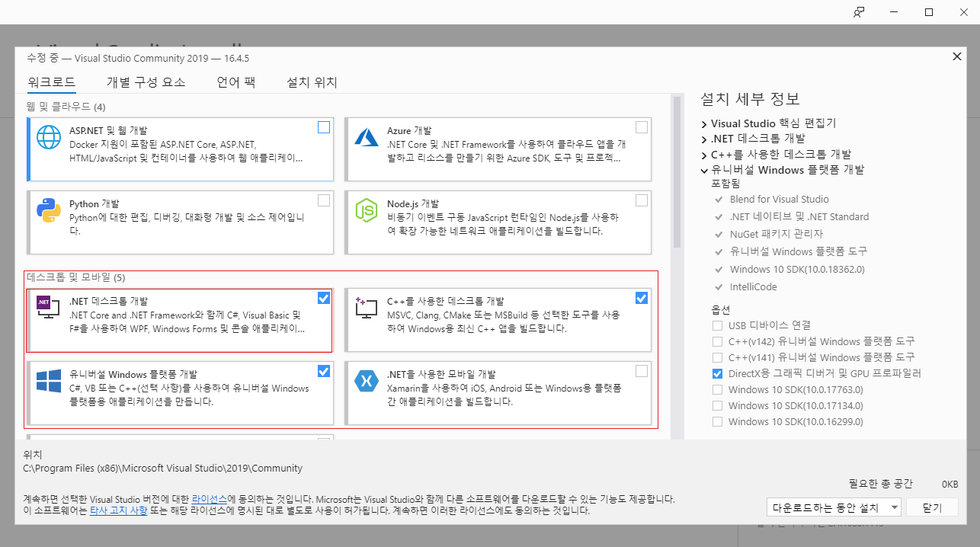Open the 설치 위치 tab
The image size is (980, 547).
(312, 82)
